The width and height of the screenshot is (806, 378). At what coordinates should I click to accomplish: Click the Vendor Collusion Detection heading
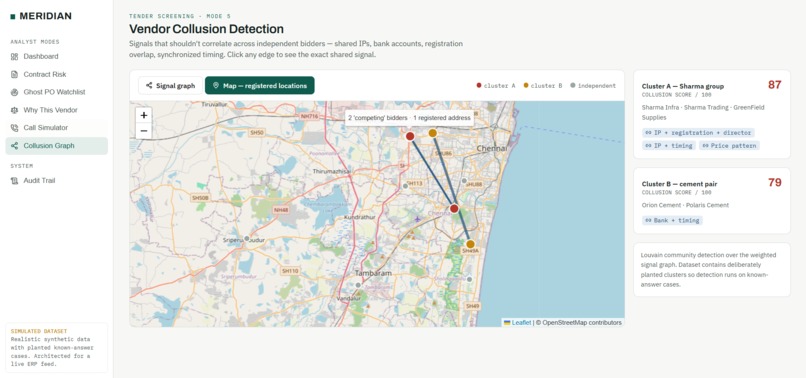coord(206,29)
